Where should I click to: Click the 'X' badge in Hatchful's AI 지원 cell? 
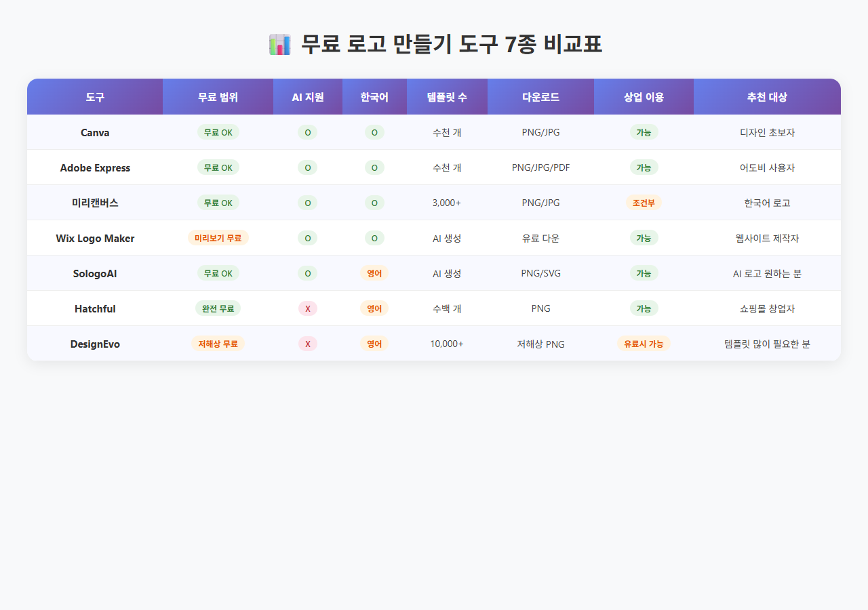[x=307, y=308]
